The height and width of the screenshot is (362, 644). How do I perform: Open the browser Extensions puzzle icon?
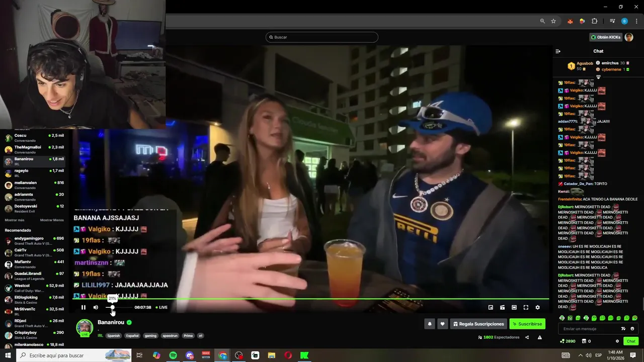pyautogui.click(x=594, y=21)
